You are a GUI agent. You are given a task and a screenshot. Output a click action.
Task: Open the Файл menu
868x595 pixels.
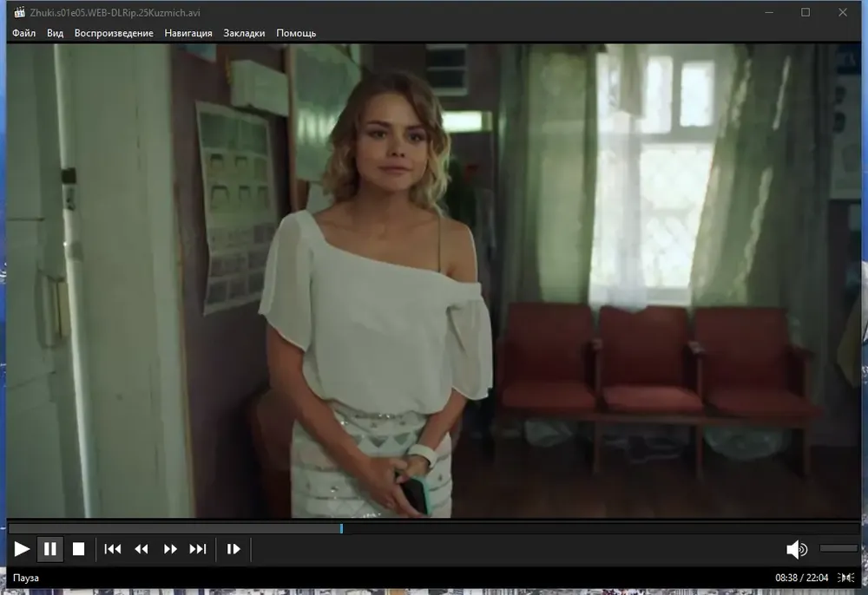point(23,33)
